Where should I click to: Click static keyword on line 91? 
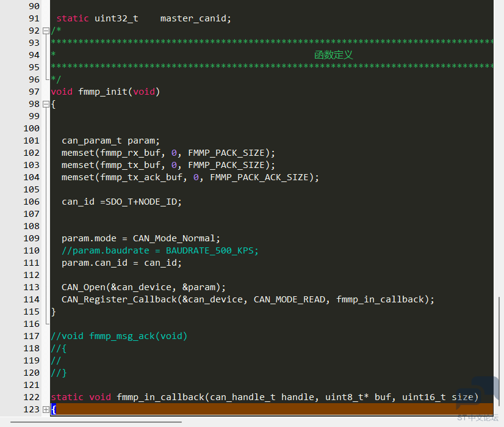coord(73,19)
